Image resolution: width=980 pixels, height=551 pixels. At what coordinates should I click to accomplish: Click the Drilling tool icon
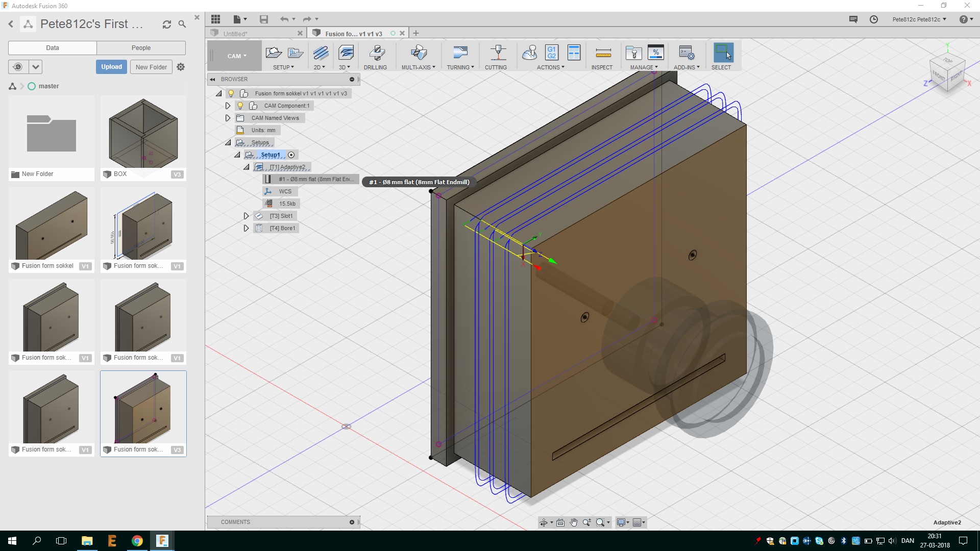pyautogui.click(x=377, y=53)
